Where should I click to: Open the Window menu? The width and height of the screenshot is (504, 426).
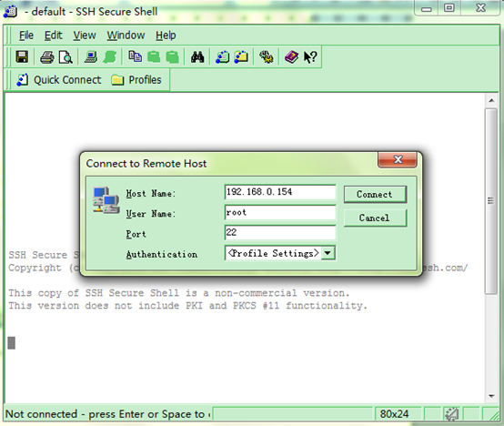coord(126,35)
